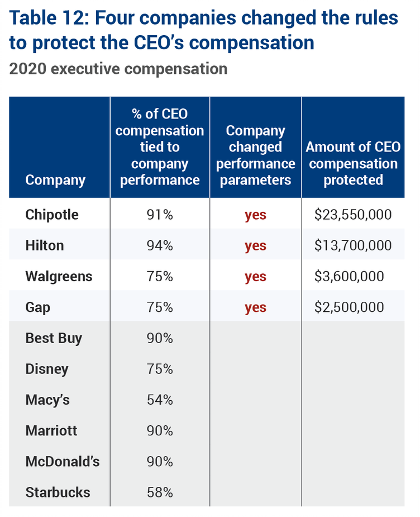420x517 pixels.
Task: Click the Hilton company name
Action: coord(45,245)
